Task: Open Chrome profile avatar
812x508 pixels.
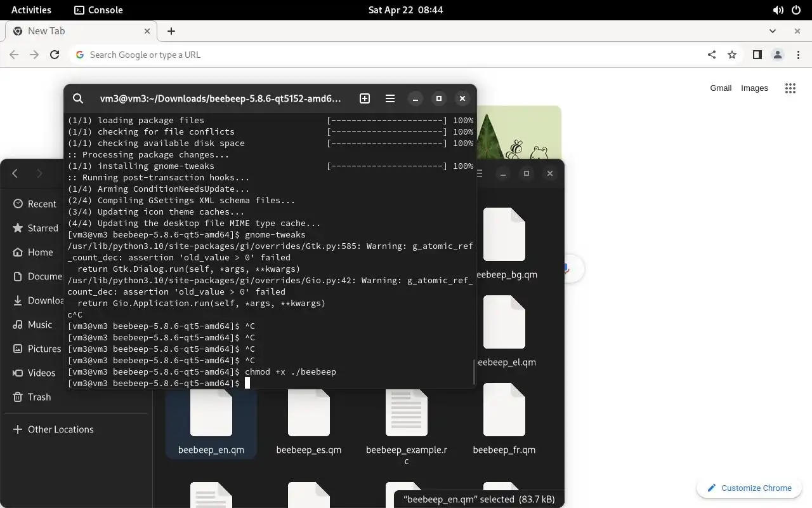Action: (778, 55)
